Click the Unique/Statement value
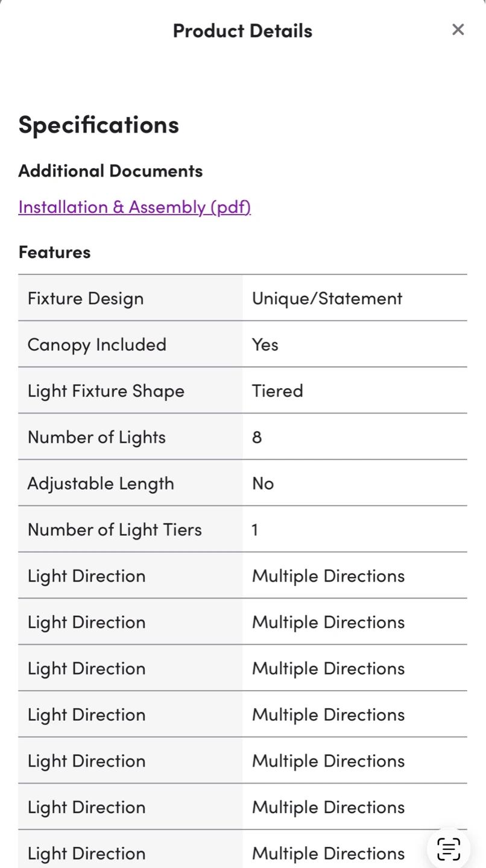Viewport: 486px width, 868px height. (x=327, y=298)
